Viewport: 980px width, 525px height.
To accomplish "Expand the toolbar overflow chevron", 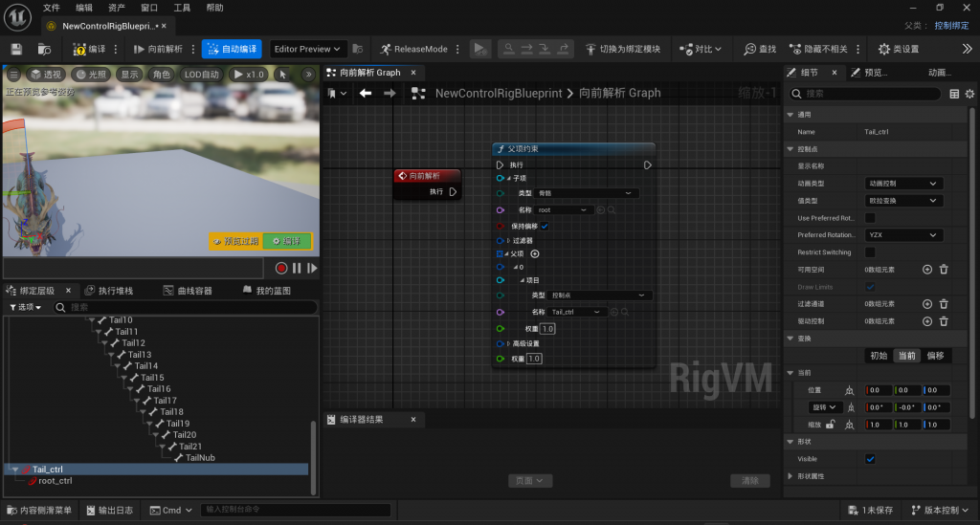I will point(967,49).
